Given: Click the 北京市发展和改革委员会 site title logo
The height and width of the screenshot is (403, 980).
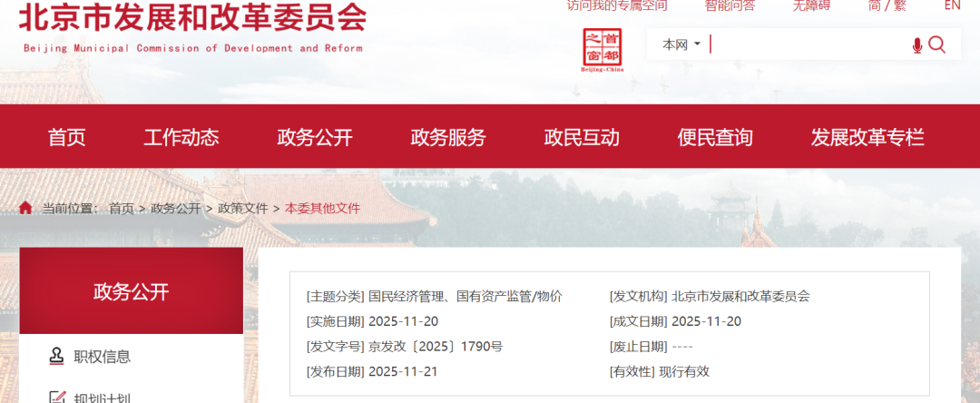Looking at the screenshot, I should point(192,18).
